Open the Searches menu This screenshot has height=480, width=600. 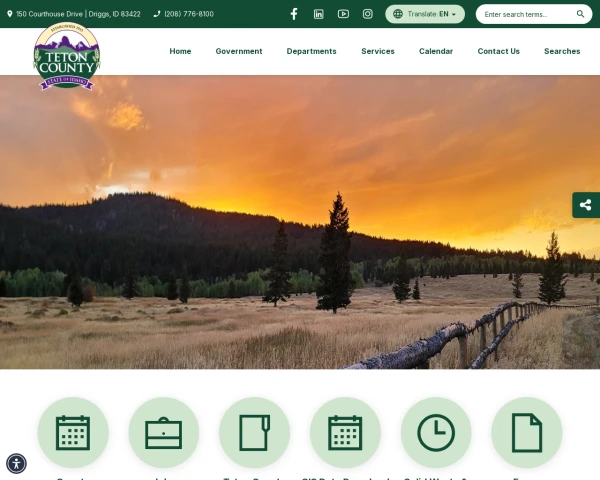pyautogui.click(x=562, y=51)
